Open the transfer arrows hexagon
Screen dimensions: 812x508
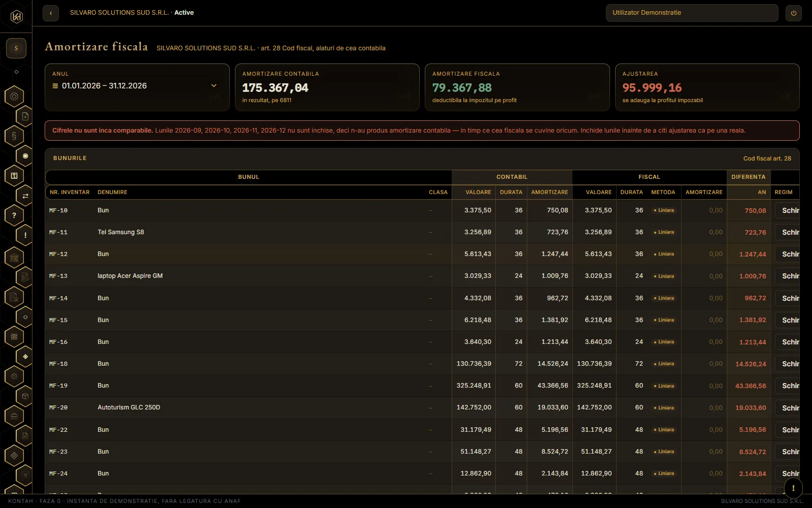pos(25,196)
